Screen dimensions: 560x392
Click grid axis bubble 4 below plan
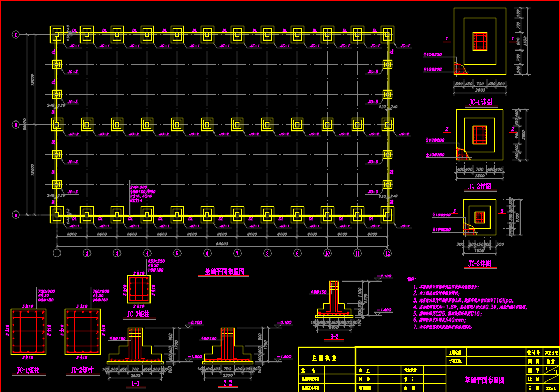(147, 253)
